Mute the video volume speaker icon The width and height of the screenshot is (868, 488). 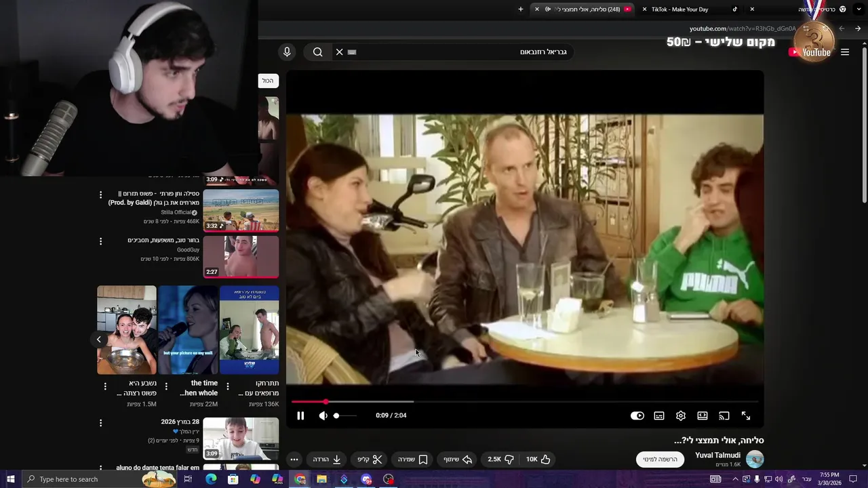(323, 415)
